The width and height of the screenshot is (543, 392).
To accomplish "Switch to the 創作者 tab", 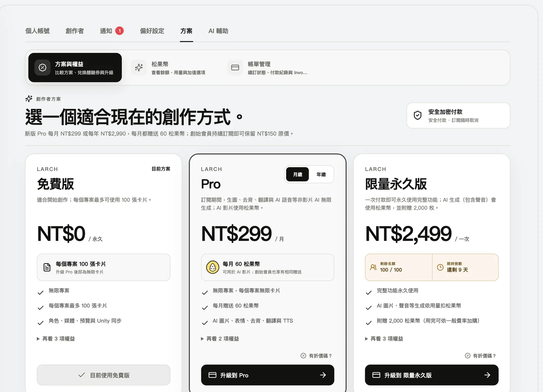I will click(x=75, y=31).
